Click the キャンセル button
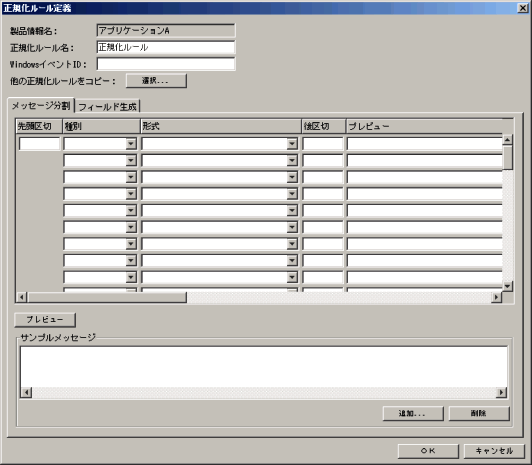The height and width of the screenshot is (465, 532). pos(494,451)
